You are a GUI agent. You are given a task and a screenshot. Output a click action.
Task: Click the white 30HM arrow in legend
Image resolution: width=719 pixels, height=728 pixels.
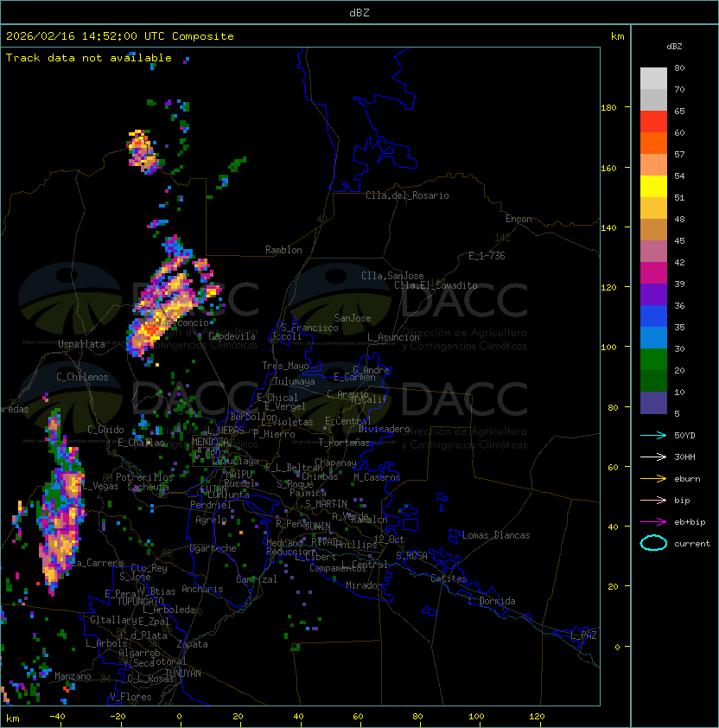[x=653, y=457]
